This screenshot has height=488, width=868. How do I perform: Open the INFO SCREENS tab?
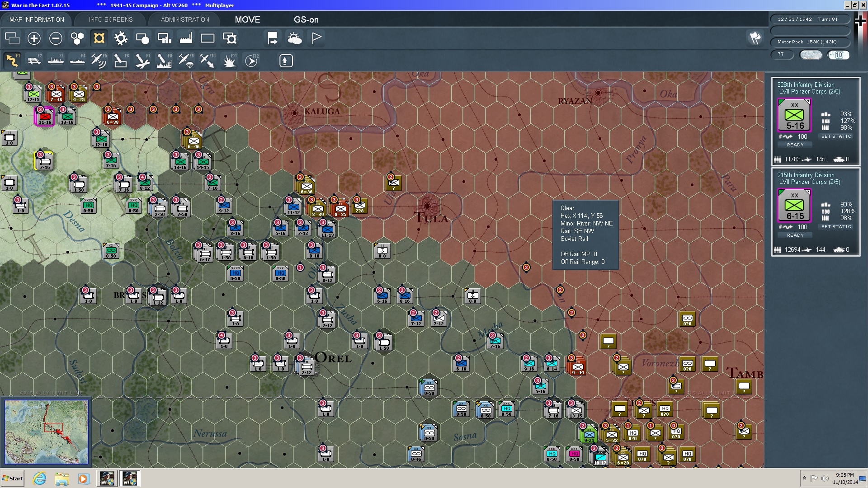coord(111,19)
